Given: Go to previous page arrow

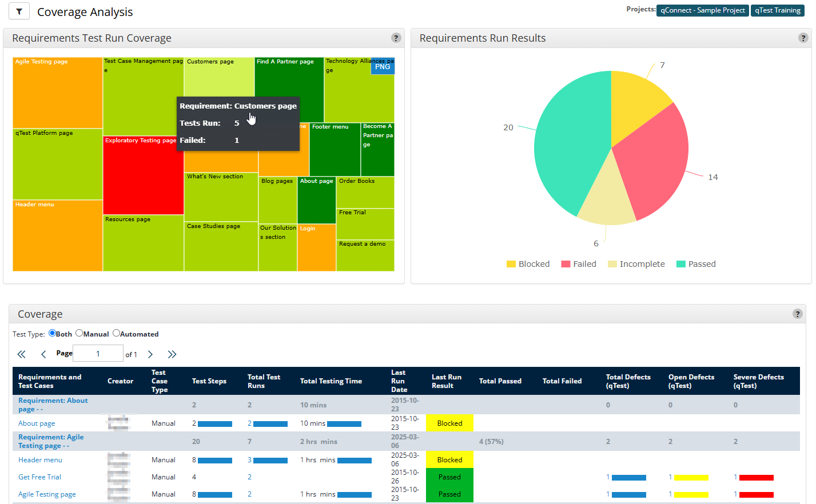Looking at the screenshot, I should pos(43,354).
